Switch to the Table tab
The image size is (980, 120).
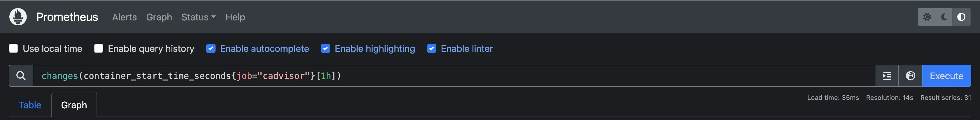click(x=30, y=105)
